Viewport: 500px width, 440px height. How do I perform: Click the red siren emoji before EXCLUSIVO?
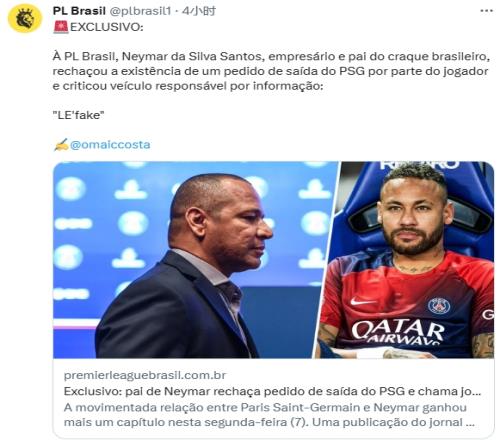[x=61, y=27]
